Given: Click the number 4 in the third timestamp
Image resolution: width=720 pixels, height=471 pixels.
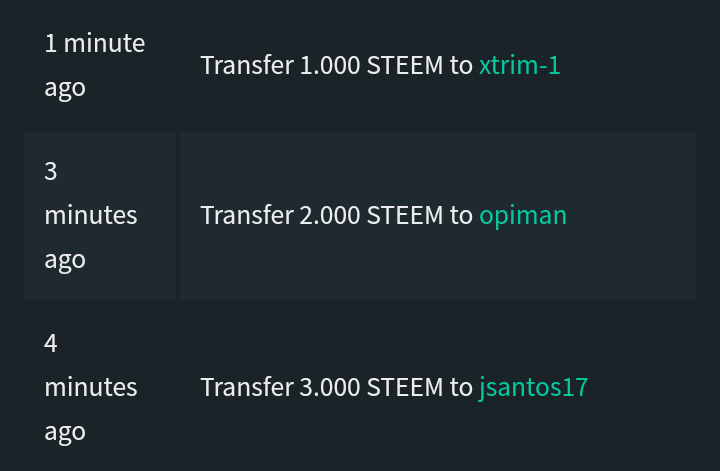Looking at the screenshot, I should pyautogui.click(x=51, y=343).
